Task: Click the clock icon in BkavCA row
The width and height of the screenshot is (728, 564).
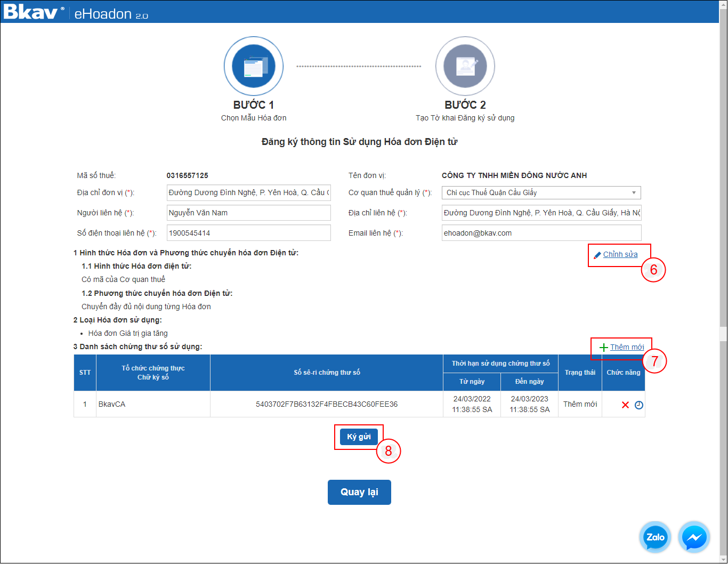Action: click(x=639, y=405)
